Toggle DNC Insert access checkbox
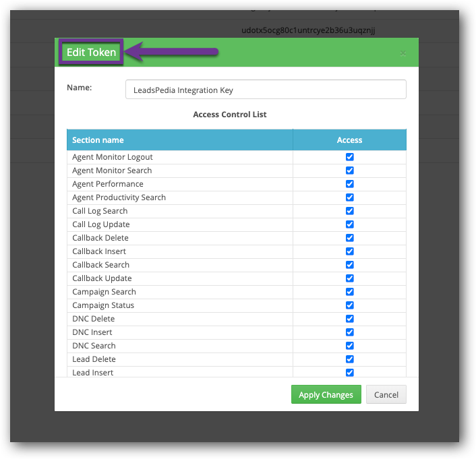The height and width of the screenshot is (459, 476). pos(349,332)
